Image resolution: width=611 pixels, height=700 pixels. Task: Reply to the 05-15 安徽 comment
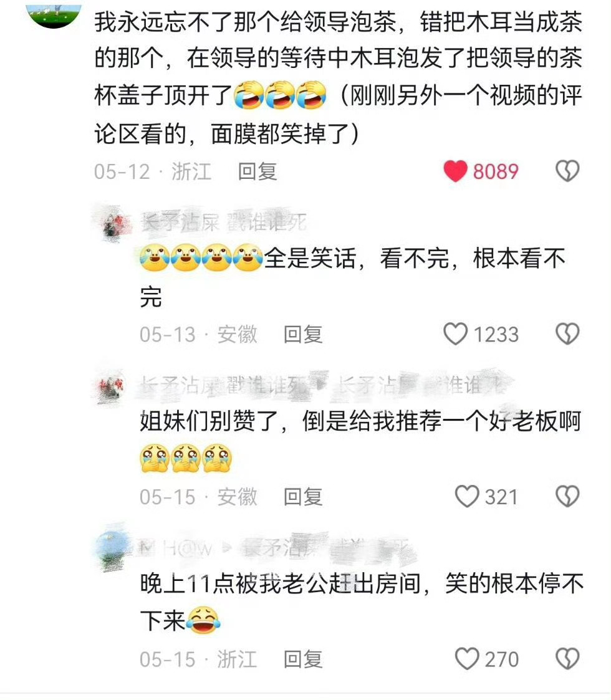[303, 497]
